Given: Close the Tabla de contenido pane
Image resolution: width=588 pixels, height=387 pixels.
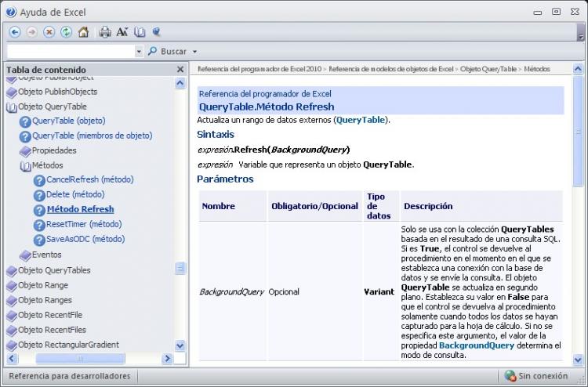Looking at the screenshot, I should tap(180, 69).
